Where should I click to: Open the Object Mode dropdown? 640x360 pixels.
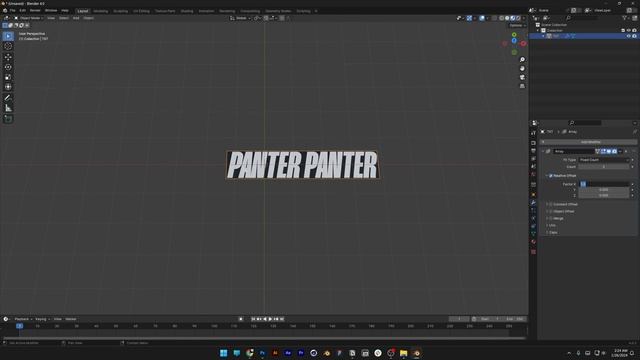point(29,18)
